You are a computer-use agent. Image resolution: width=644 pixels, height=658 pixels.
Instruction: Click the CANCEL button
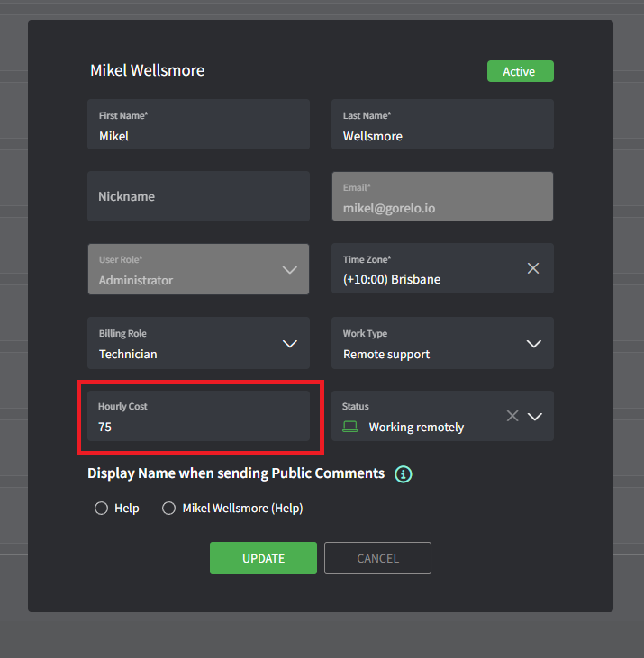coord(377,558)
